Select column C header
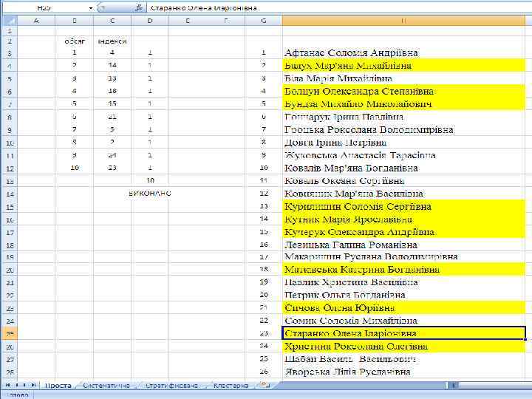 (x=112, y=21)
